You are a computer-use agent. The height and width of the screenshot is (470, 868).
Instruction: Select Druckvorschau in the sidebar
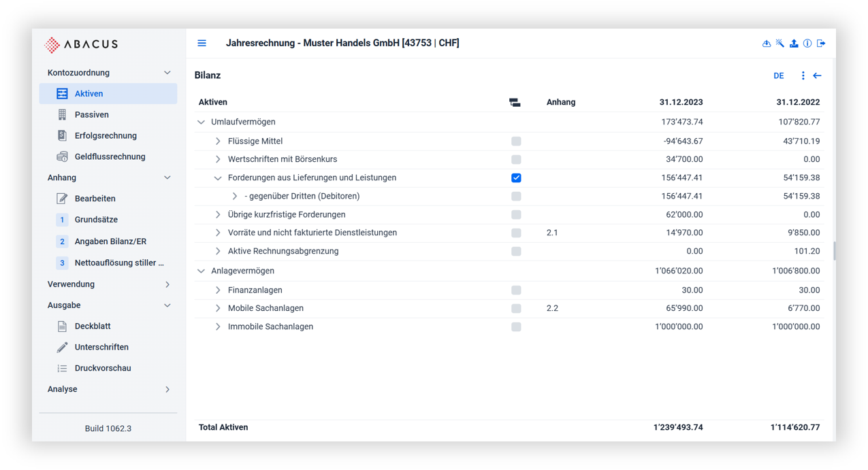[x=103, y=368]
